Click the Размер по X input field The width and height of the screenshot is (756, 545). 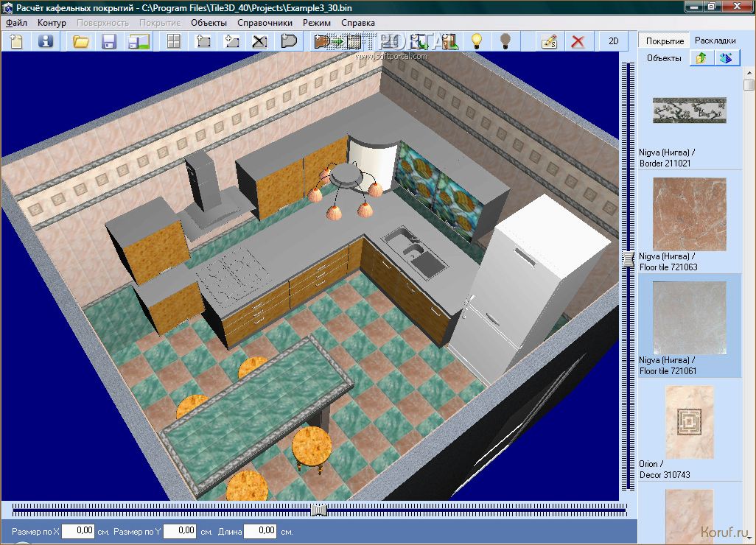[79, 531]
